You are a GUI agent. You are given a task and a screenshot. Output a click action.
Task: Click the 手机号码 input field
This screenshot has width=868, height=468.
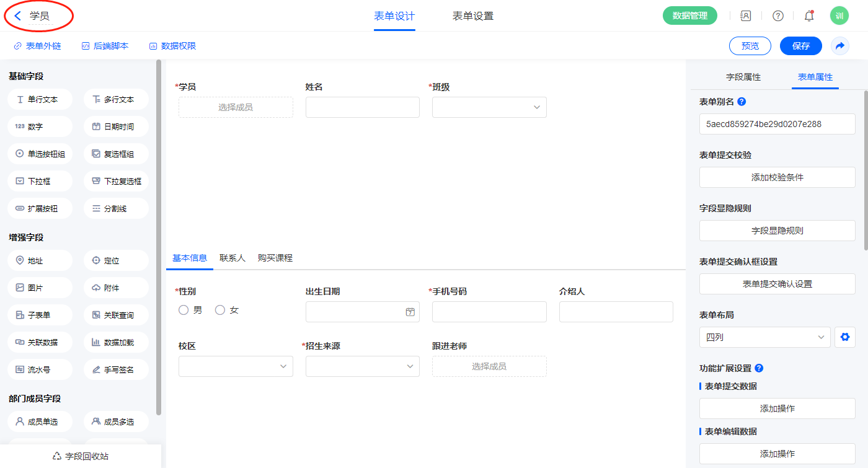[489, 312]
